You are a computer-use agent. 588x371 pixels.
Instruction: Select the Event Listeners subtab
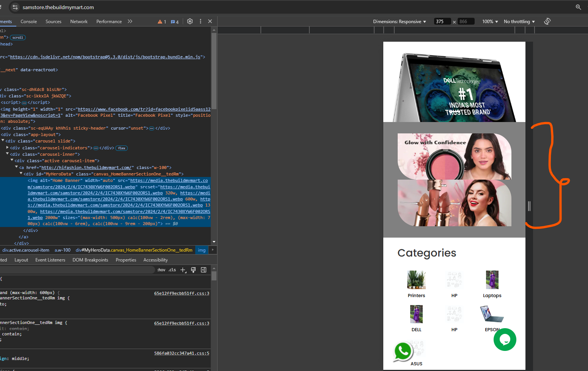(50, 260)
